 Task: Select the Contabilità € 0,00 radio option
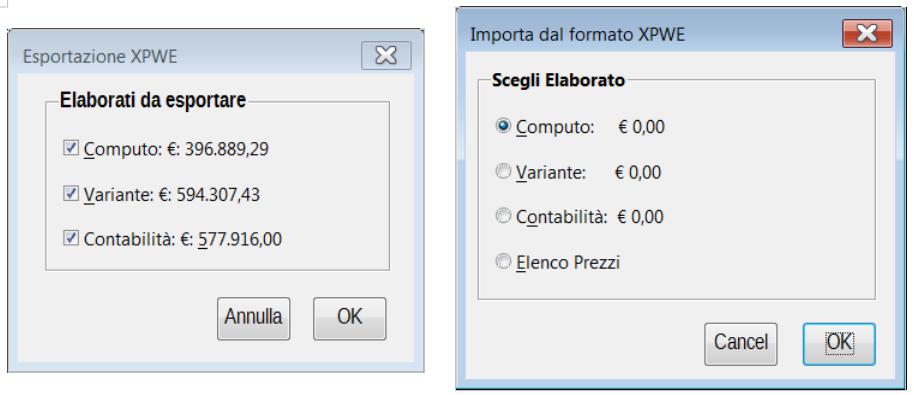503,216
